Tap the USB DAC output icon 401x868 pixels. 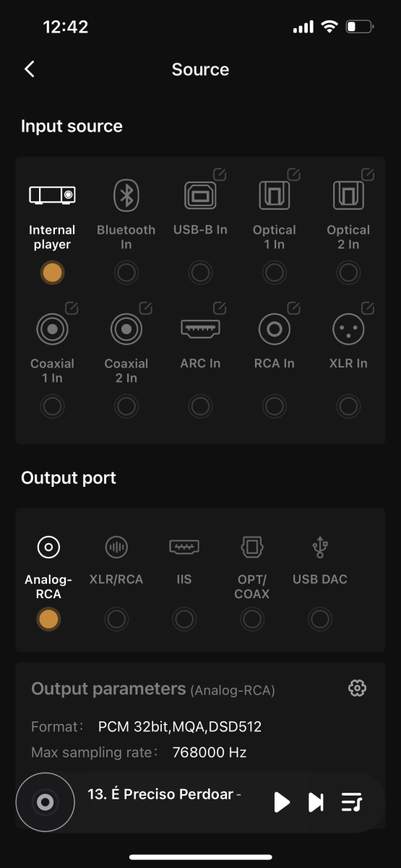click(320, 547)
